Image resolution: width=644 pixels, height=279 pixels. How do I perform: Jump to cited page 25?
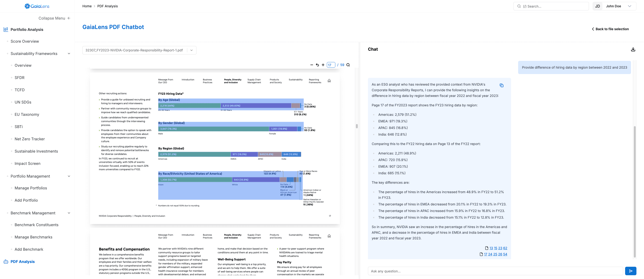pos(495,254)
